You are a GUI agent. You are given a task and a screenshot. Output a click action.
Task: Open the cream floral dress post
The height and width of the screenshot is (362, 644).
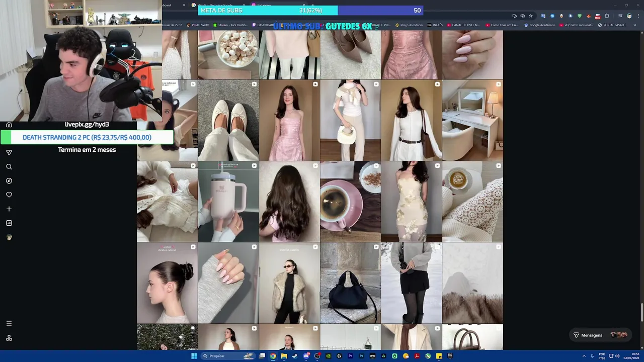coord(412,202)
